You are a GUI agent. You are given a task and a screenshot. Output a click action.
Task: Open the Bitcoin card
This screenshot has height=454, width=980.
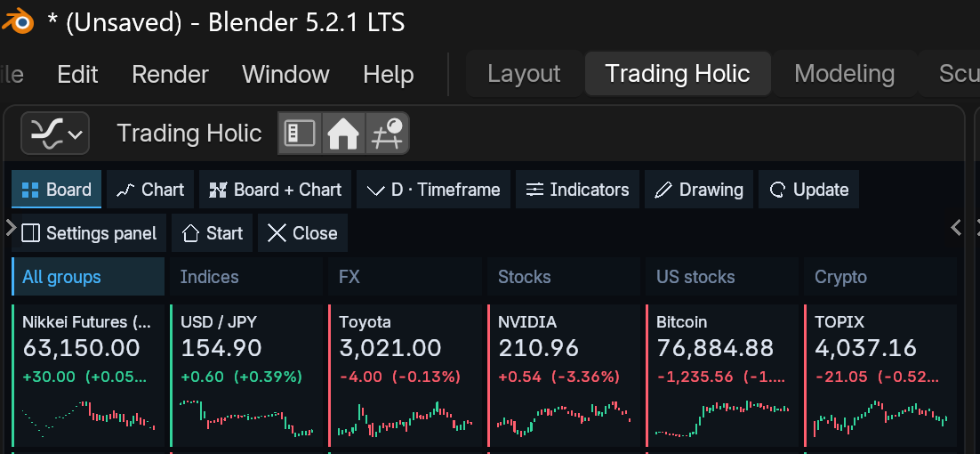click(x=722, y=376)
